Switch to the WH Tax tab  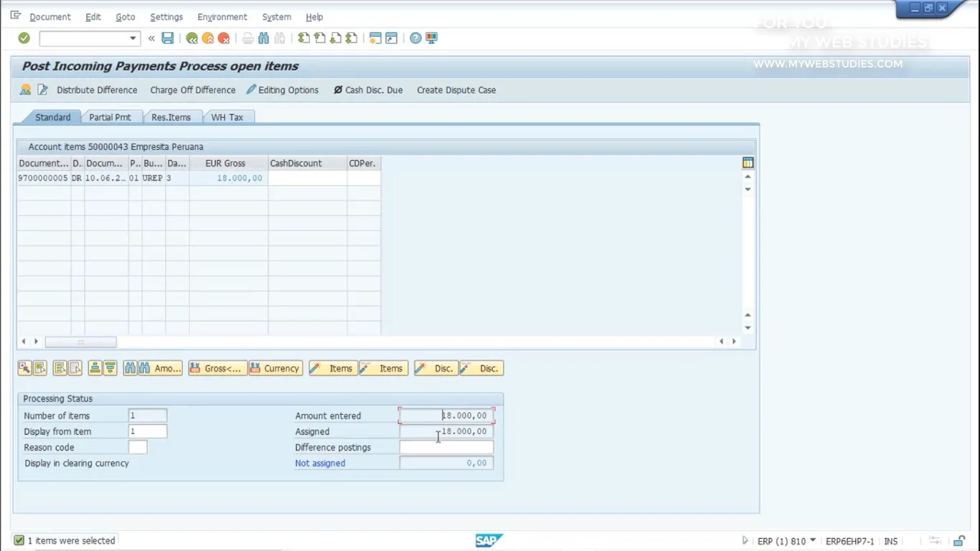[x=227, y=117]
